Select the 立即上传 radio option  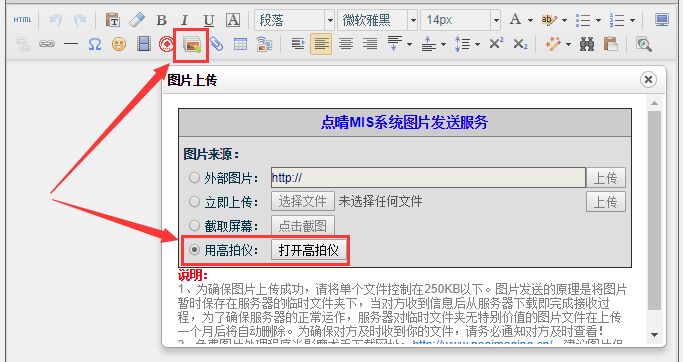click(x=194, y=202)
